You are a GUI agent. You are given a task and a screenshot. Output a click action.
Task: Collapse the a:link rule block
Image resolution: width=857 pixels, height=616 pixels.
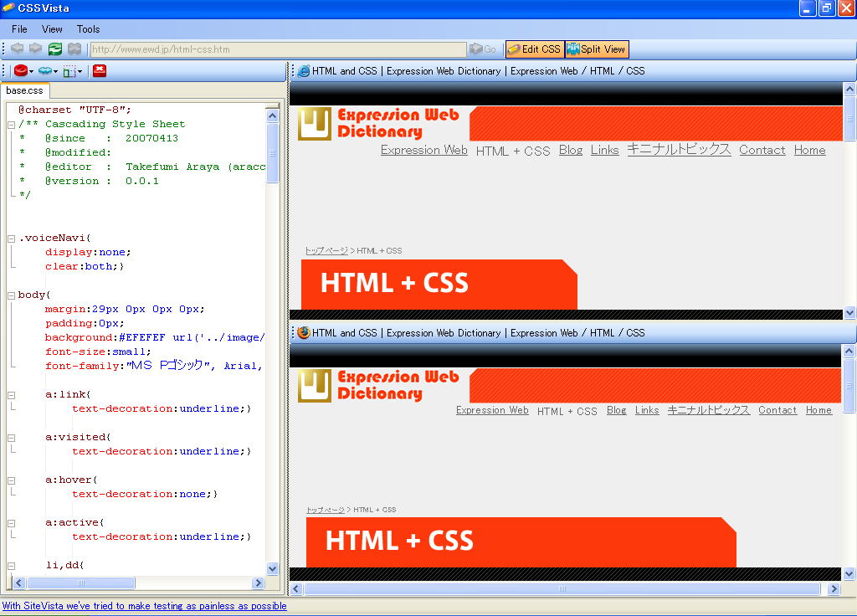click(11, 395)
